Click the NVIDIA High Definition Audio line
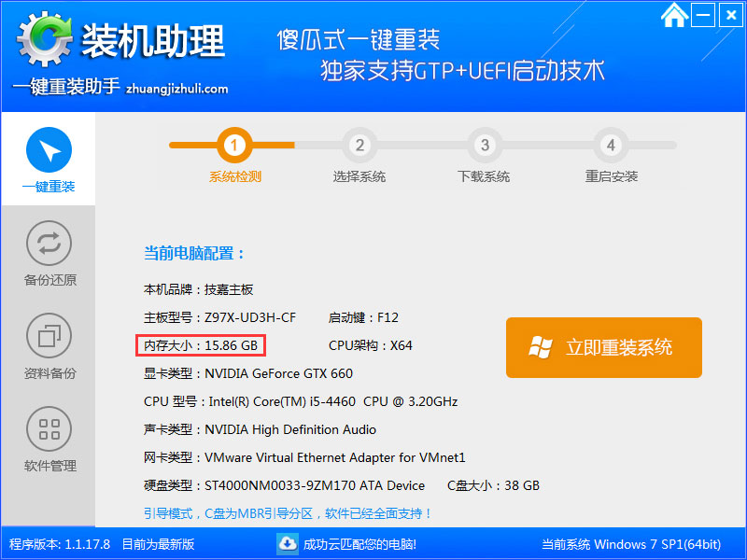This screenshot has width=747, height=560. 260,429
